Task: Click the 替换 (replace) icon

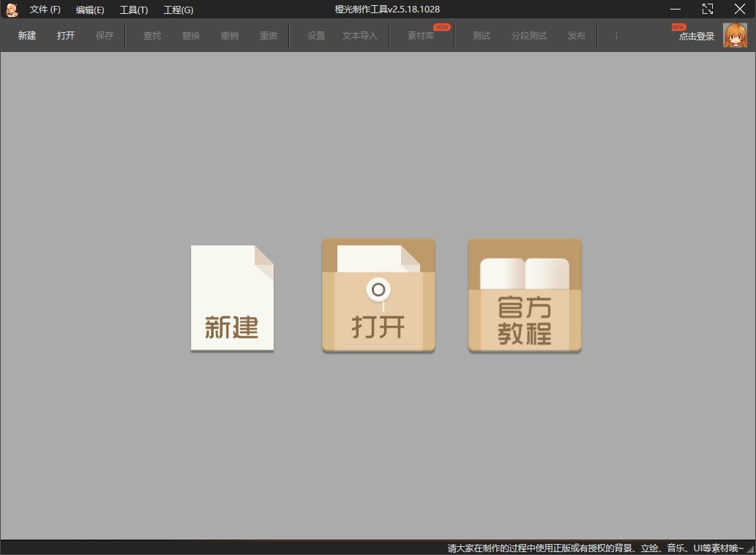Action: click(x=191, y=35)
